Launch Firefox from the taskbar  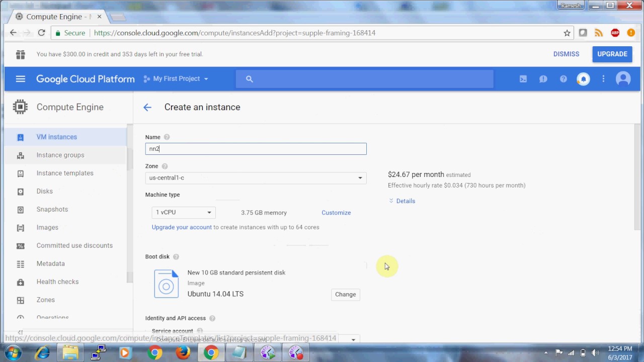pos(183,353)
